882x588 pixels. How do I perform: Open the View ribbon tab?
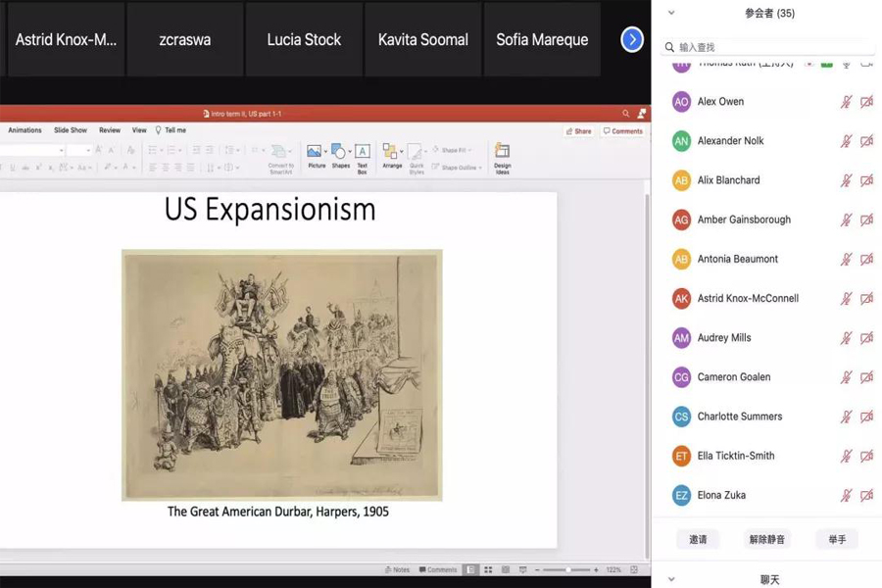139,130
